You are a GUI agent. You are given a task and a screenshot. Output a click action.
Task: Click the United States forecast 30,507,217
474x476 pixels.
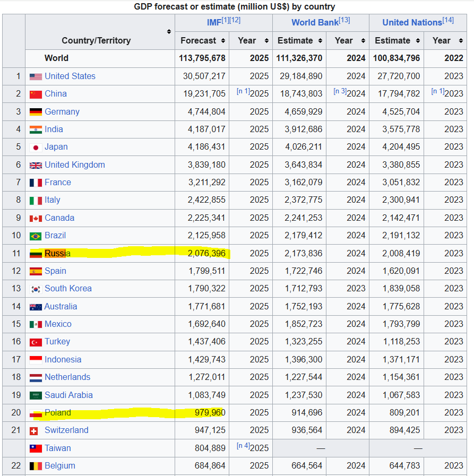pos(204,76)
